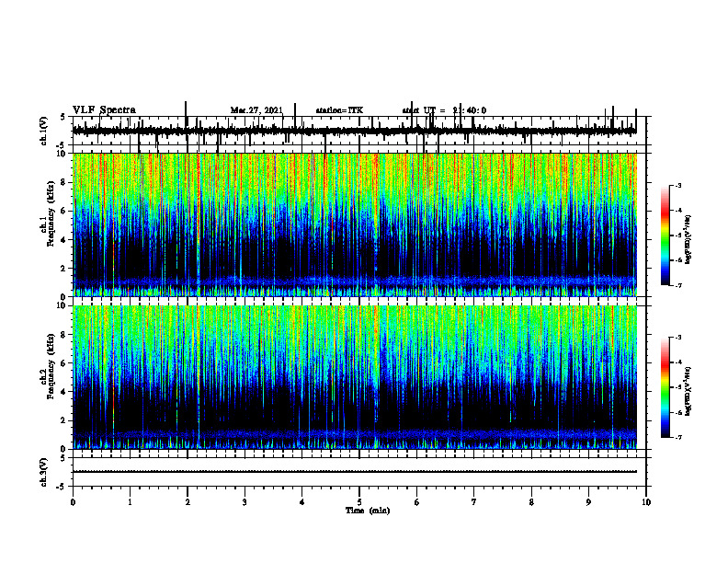Screen dimensions: 728x563
Task: Click the "Time (min)" axis label
Action: pos(368,511)
